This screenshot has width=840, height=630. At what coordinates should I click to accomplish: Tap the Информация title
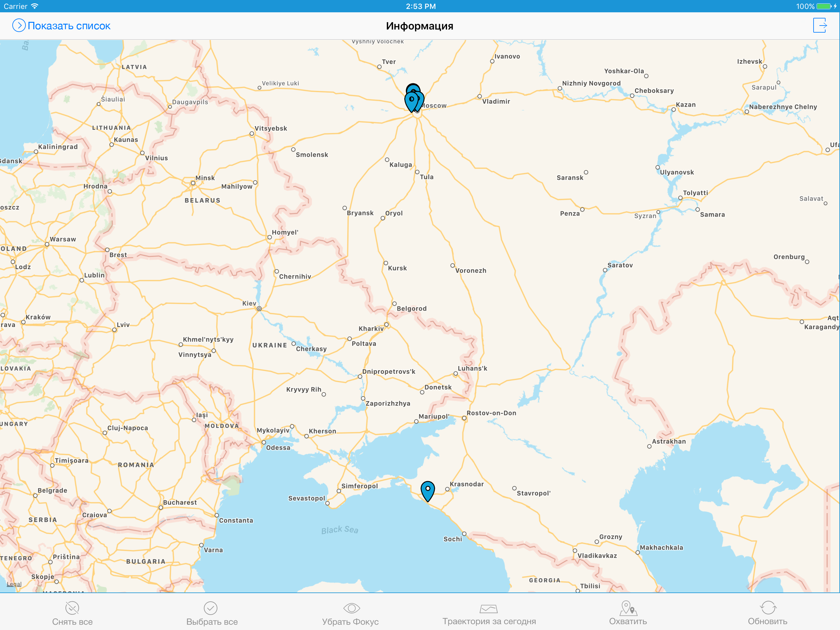[420, 26]
